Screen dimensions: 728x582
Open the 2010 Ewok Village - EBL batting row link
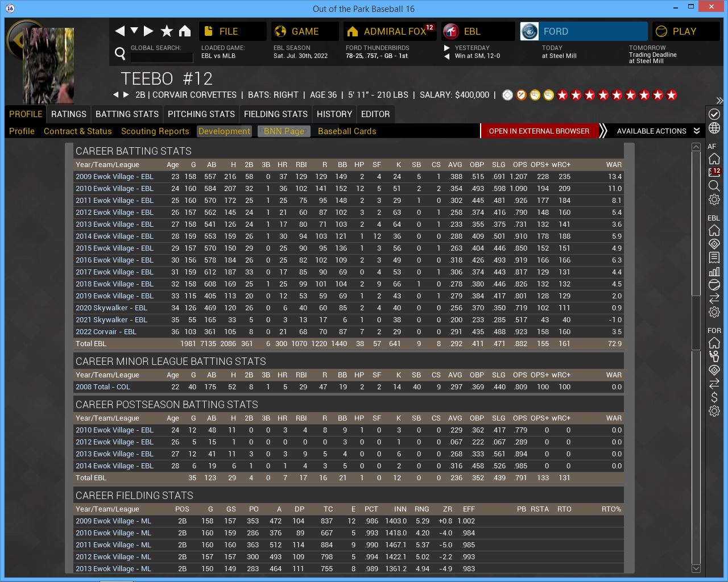coord(114,189)
